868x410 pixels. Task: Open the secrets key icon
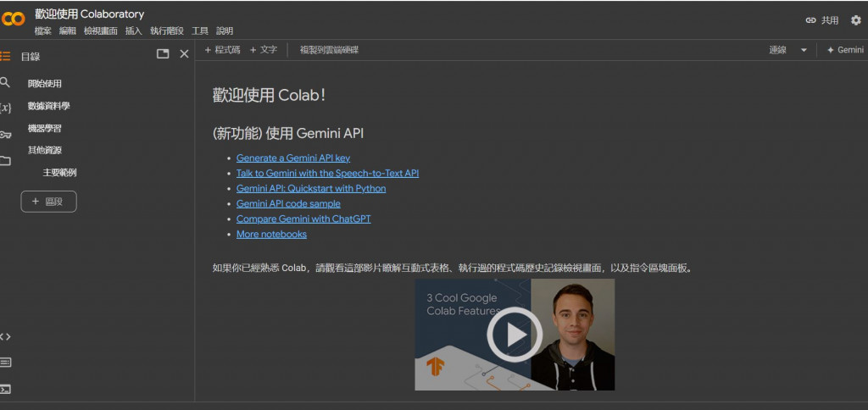coord(5,135)
